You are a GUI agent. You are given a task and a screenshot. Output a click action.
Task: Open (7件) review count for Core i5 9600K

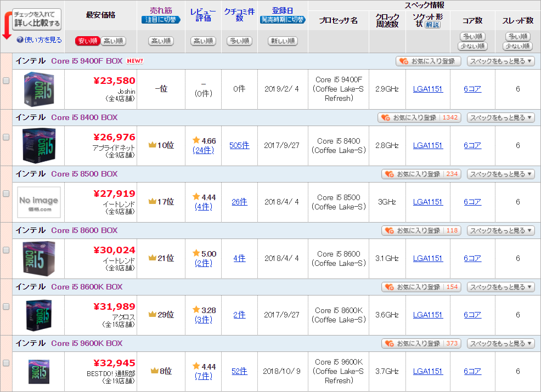[x=203, y=376]
